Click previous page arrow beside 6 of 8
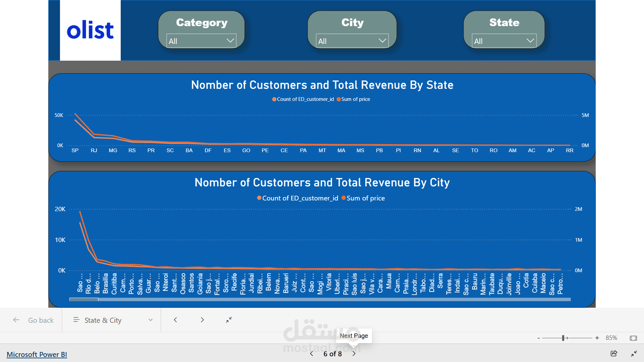644x362 pixels. pos(312,354)
